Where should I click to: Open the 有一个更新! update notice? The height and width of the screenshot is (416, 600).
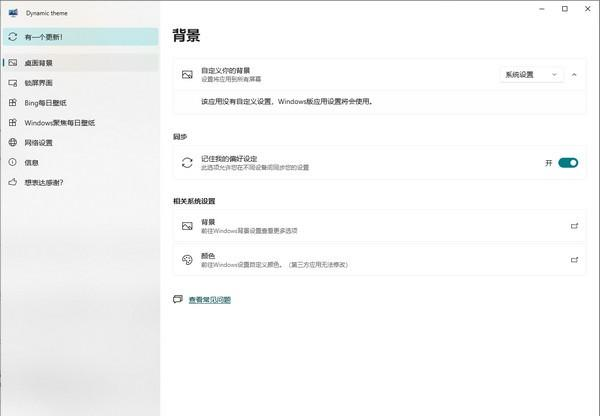coord(80,37)
